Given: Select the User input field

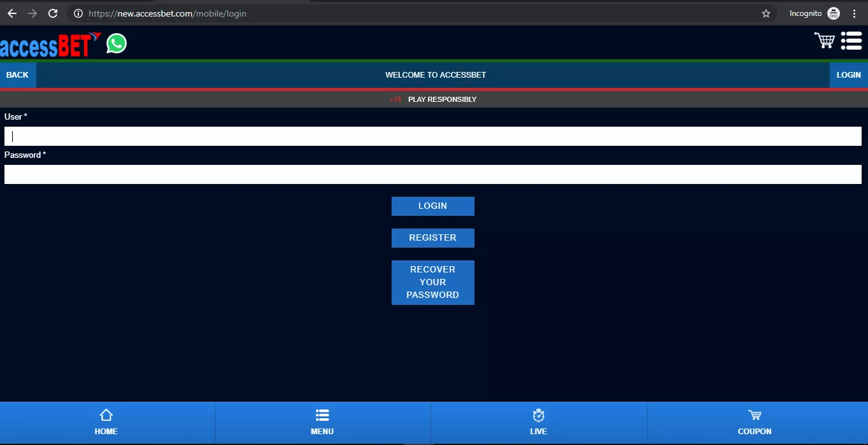Looking at the screenshot, I should point(433,136).
